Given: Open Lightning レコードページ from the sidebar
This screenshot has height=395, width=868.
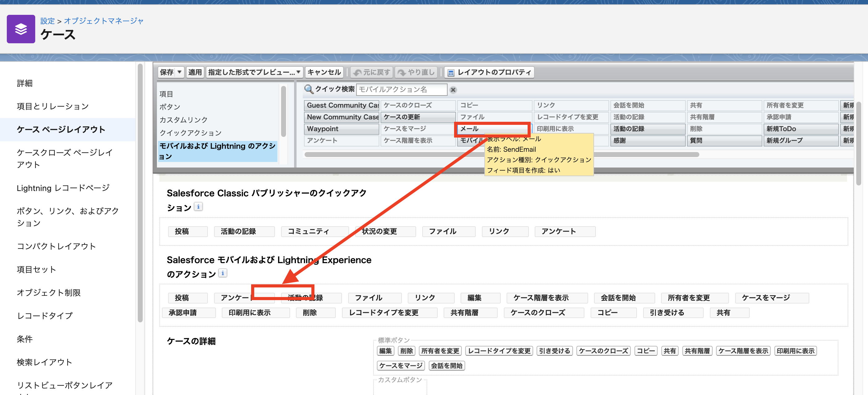Looking at the screenshot, I should pyautogui.click(x=63, y=188).
